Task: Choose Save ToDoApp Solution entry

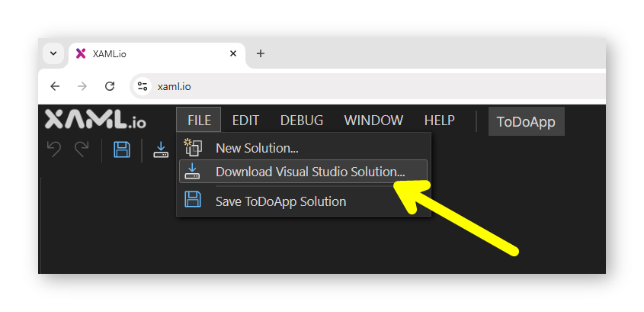Action: pos(303,201)
